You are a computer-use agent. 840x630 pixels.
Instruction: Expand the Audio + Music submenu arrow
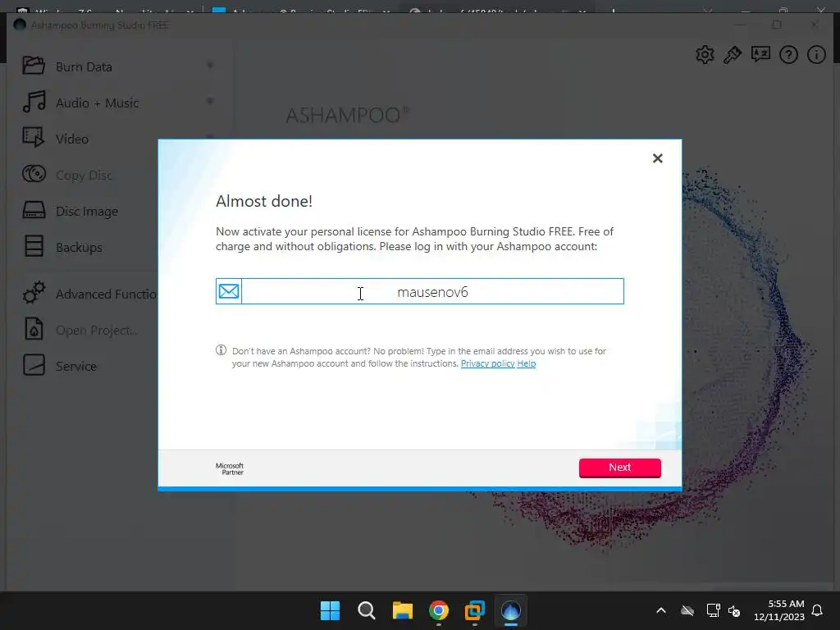tap(210, 101)
